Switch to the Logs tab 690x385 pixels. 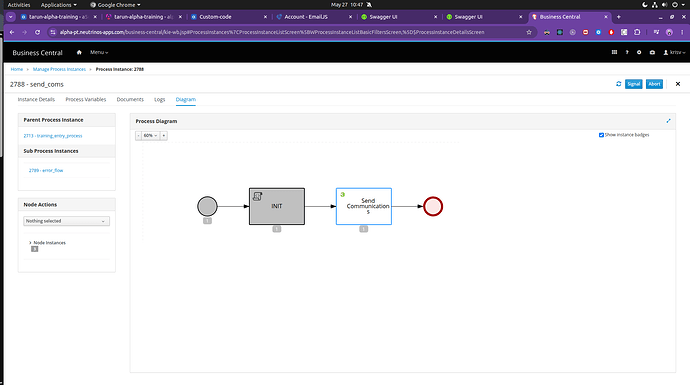click(160, 99)
